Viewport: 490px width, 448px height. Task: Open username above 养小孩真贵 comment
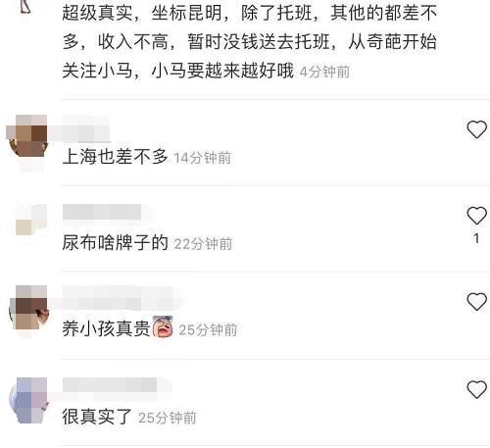coord(122,298)
